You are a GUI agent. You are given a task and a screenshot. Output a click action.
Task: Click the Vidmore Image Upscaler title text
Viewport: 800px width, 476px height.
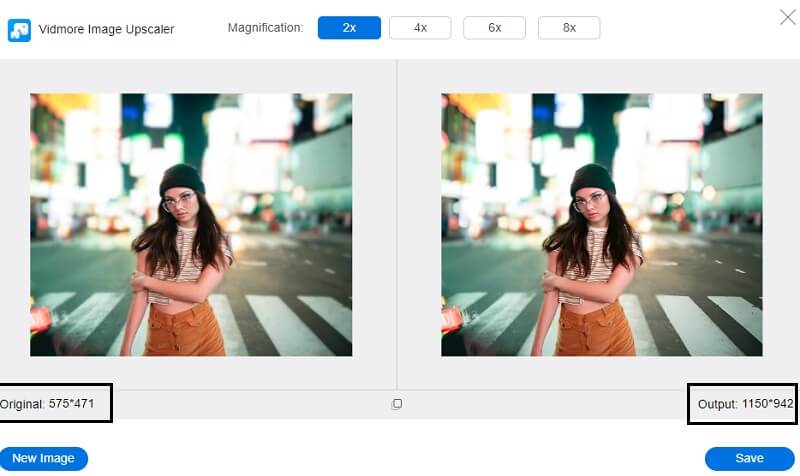(x=106, y=29)
